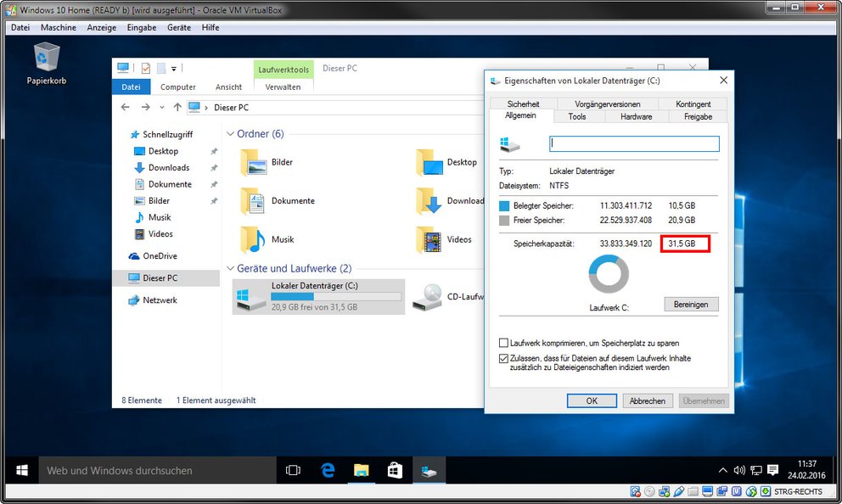Click the C: drive usage bar
842x504 pixels.
[x=336, y=296]
